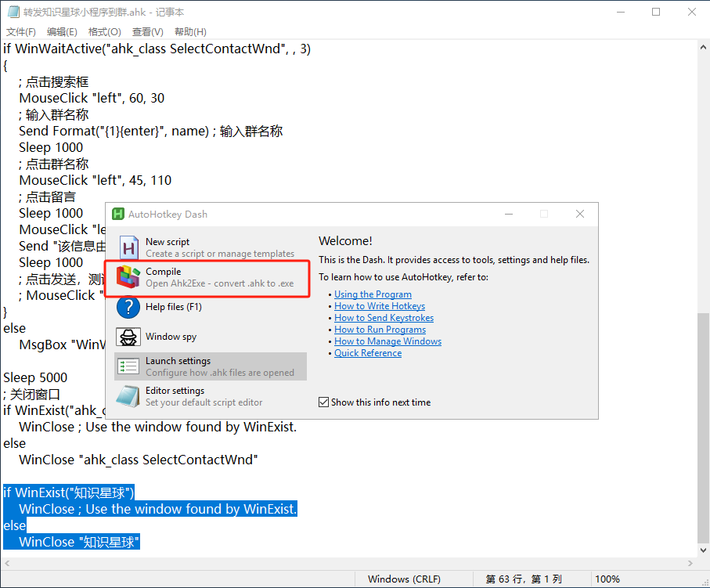Open the 编辑(E) menu

[62, 32]
